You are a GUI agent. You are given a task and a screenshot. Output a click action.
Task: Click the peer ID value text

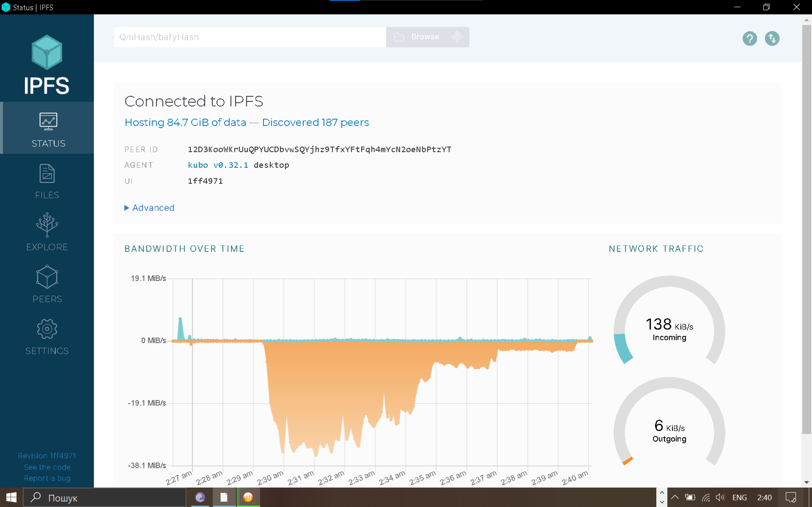(319, 149)
